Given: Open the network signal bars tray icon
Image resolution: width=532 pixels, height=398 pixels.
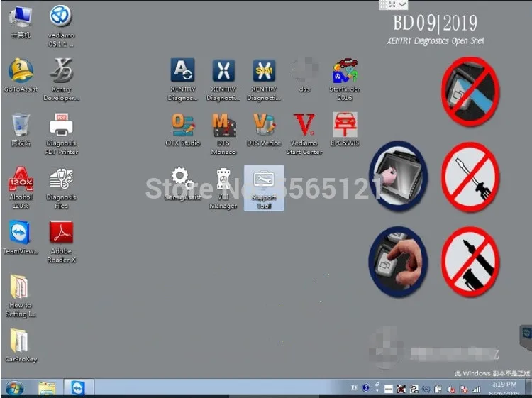Looking at the screenshot, I should pos(477,389).
